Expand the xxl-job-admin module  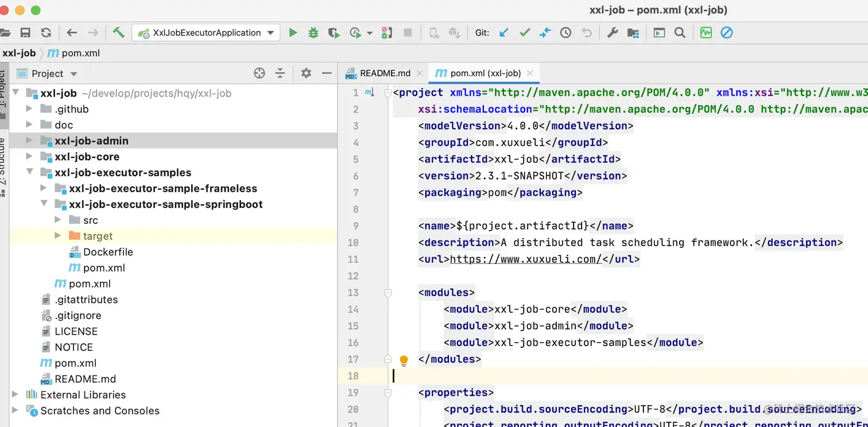pyautogui.click(x=29, y=141)
